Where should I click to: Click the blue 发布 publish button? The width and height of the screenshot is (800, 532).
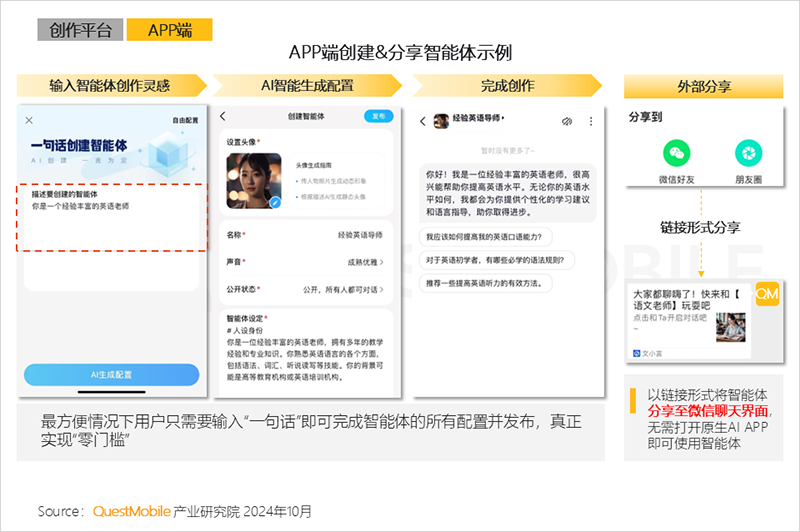[378, 116]
